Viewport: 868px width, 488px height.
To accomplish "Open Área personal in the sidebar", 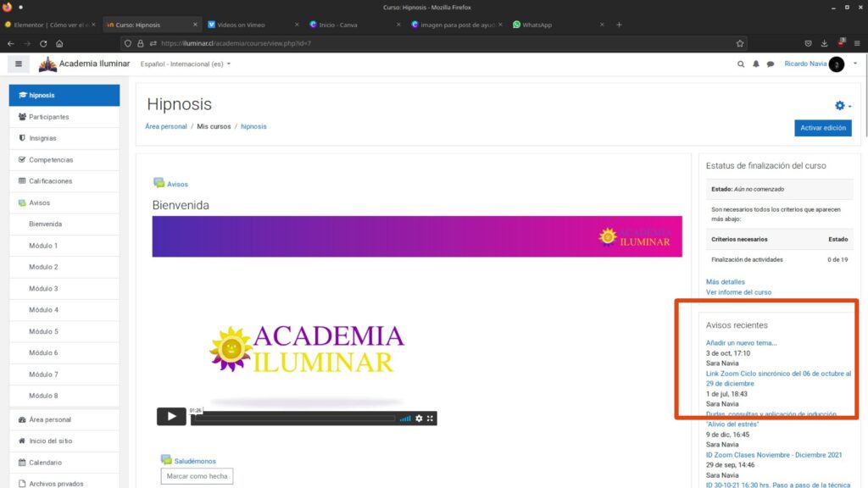I will pyautogui.click(x=64, y=419).
